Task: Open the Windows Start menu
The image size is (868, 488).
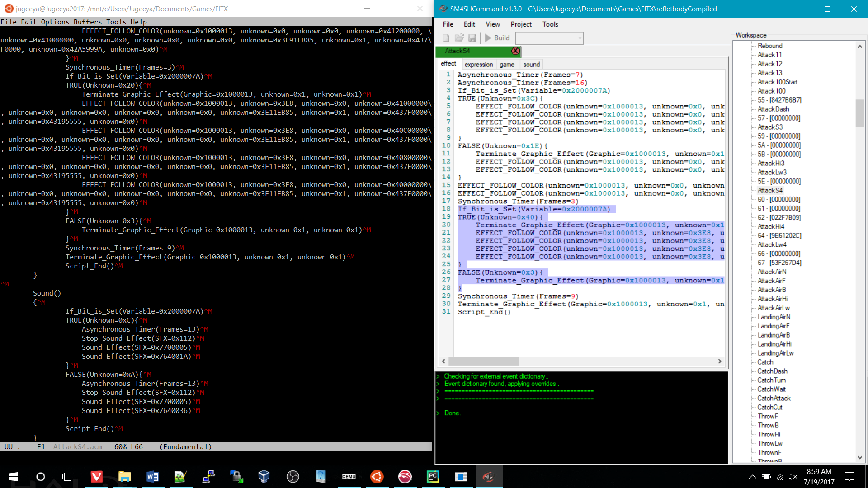Action: point(14,477)
